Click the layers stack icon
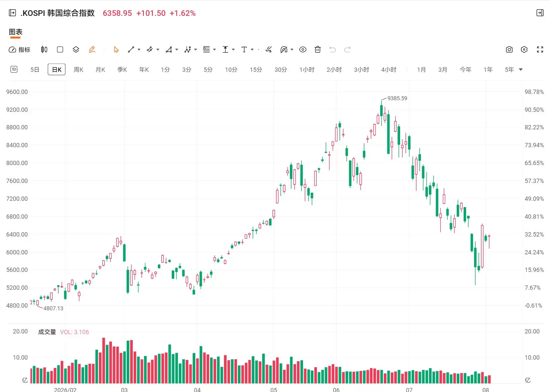The width and height of the screenshot is (550, 392). pyautogui.click(x=76, y=50)
